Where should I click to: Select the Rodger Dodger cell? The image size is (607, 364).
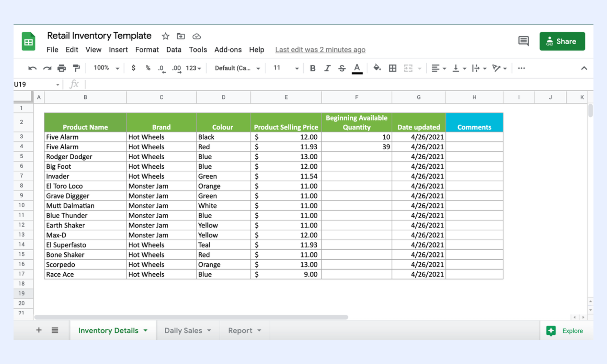point(85,157)
